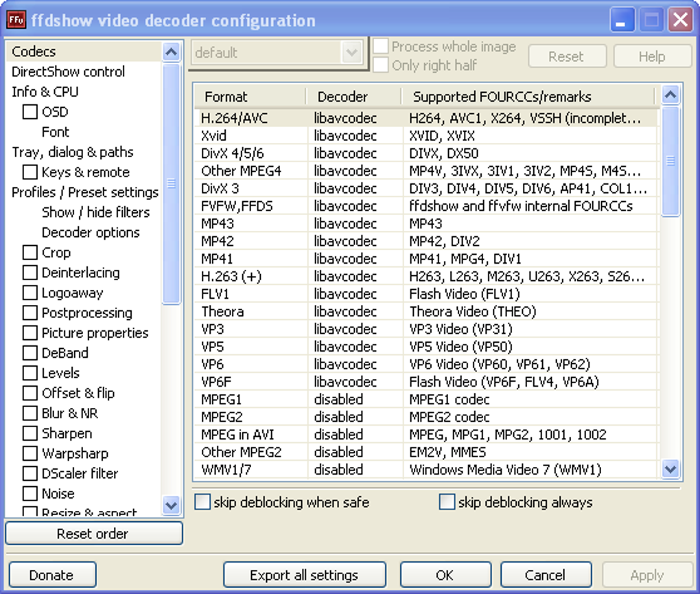Click the Other MPEG2 format row

(x=426, y=452)
